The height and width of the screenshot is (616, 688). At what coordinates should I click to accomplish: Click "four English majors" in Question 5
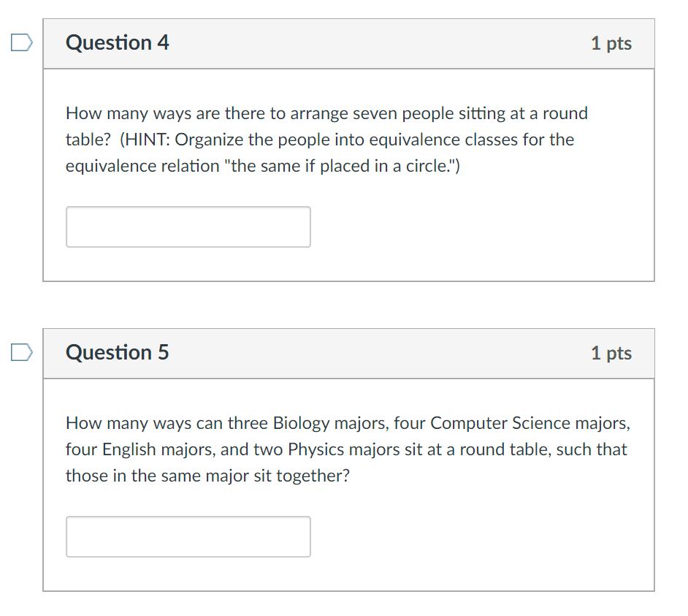[139, 449]
